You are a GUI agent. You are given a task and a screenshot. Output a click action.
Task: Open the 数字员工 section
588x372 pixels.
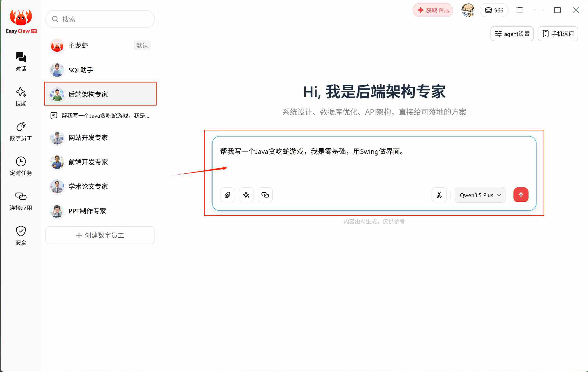tap(21, 131)
